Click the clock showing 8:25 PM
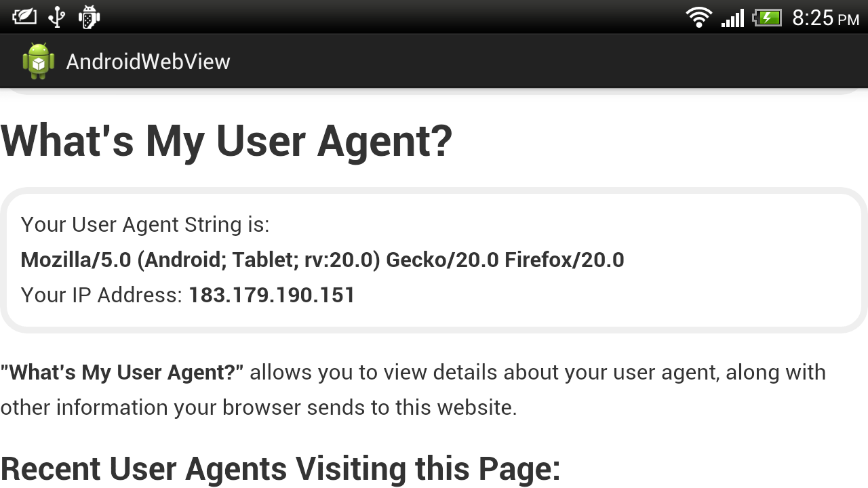Image resolution: width=868 pixels, height=488 pixels. (825, 18)
